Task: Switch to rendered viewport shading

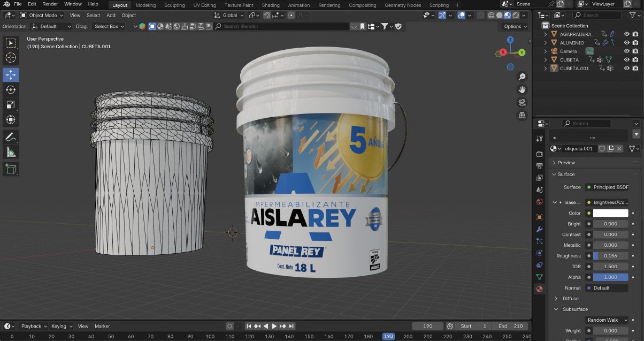Action: coord(515,16)
